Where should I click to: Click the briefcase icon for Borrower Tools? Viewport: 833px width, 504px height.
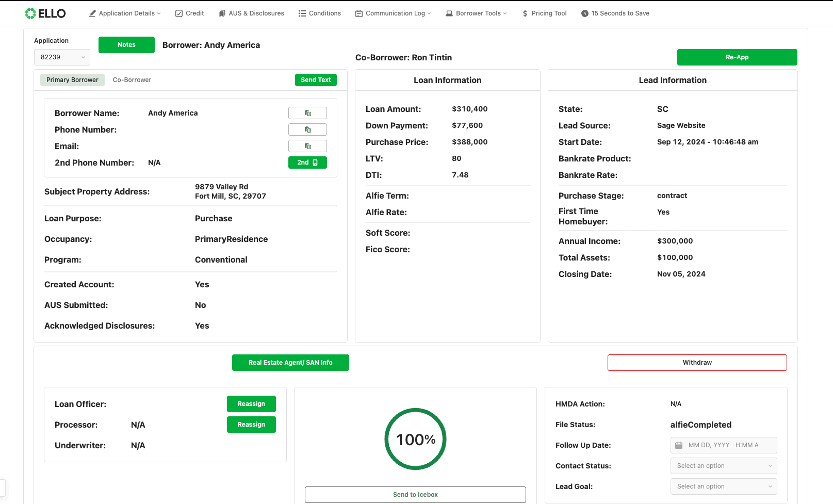(448, 13)
